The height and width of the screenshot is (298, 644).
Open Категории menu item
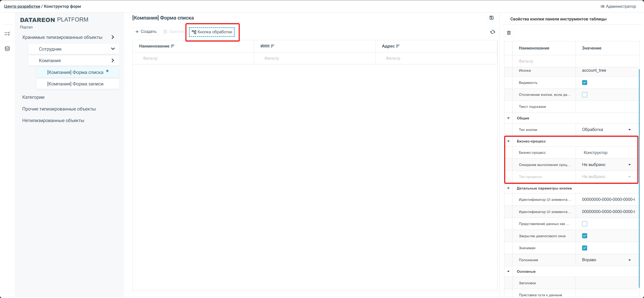coord(33,97)
